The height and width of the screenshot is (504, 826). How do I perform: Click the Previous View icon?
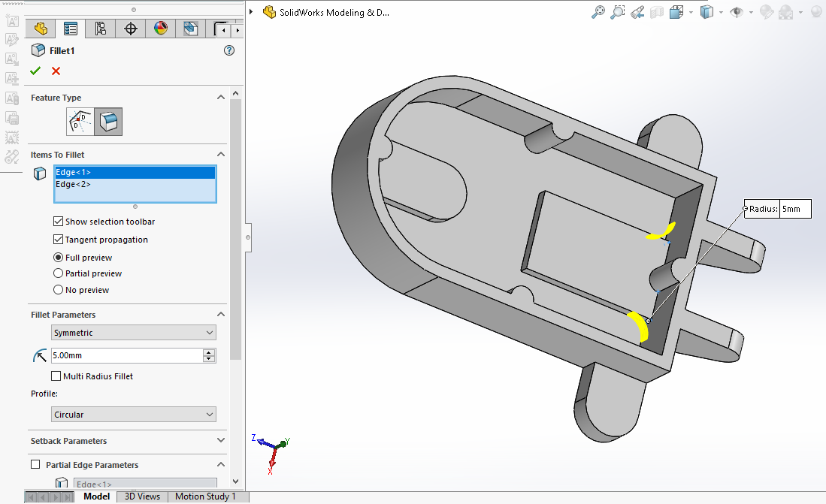tap(637, 12)
